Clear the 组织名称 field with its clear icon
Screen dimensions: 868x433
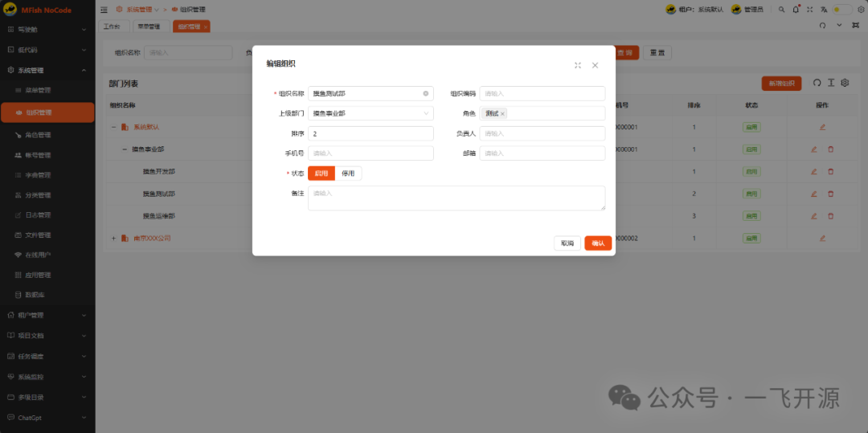[x=426, y=93]
